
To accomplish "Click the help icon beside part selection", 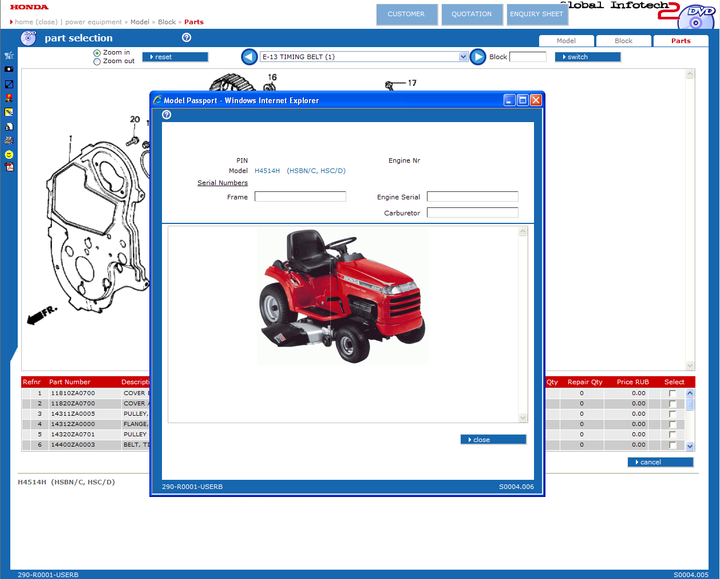I will pos(186,38).
